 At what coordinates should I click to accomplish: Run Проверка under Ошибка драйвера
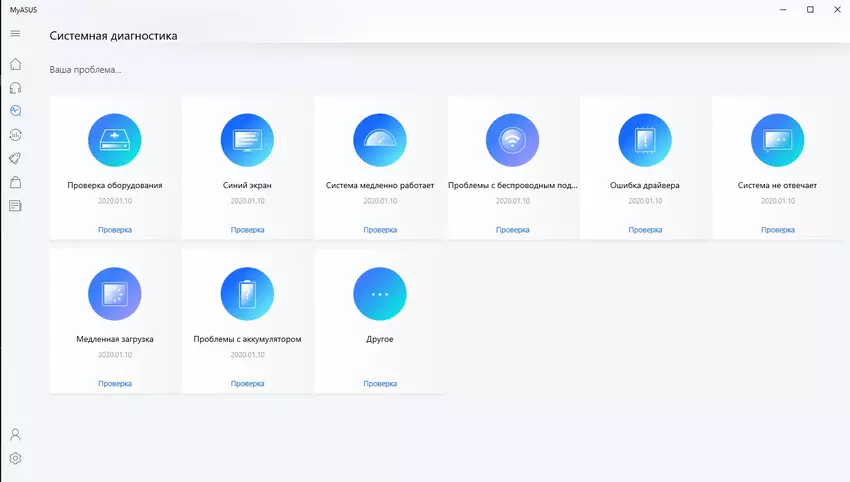(x=645, y=230)
